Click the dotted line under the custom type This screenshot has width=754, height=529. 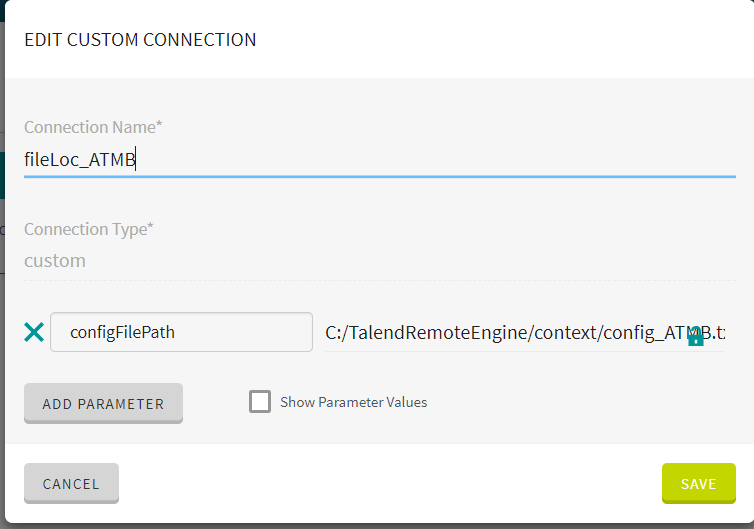point(379,280)
